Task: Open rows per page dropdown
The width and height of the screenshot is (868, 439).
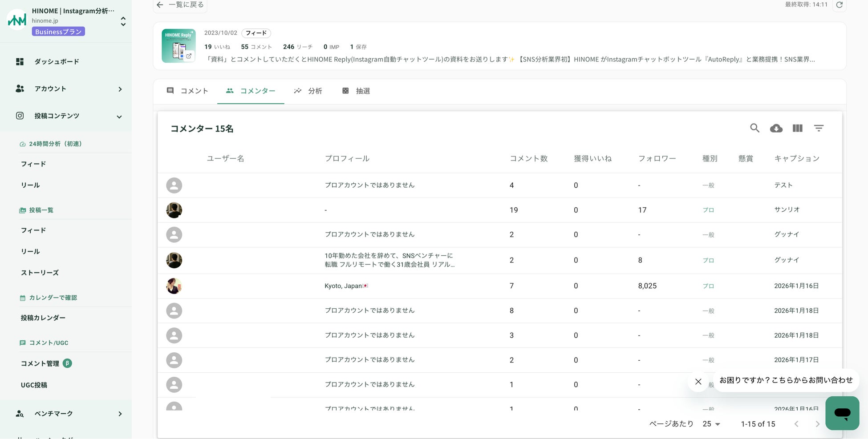Action: (x=711, y=424)
